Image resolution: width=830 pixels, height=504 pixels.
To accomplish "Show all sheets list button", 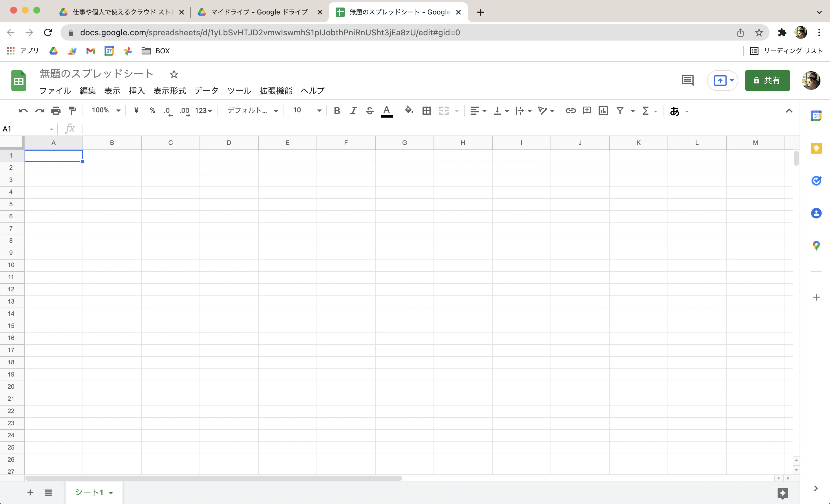I will 48,492.
